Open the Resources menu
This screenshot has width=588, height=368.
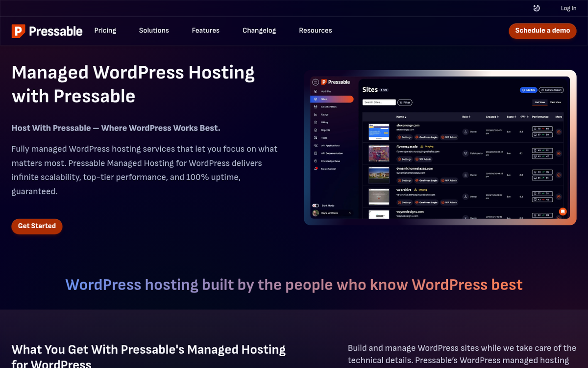click(315, 30)
